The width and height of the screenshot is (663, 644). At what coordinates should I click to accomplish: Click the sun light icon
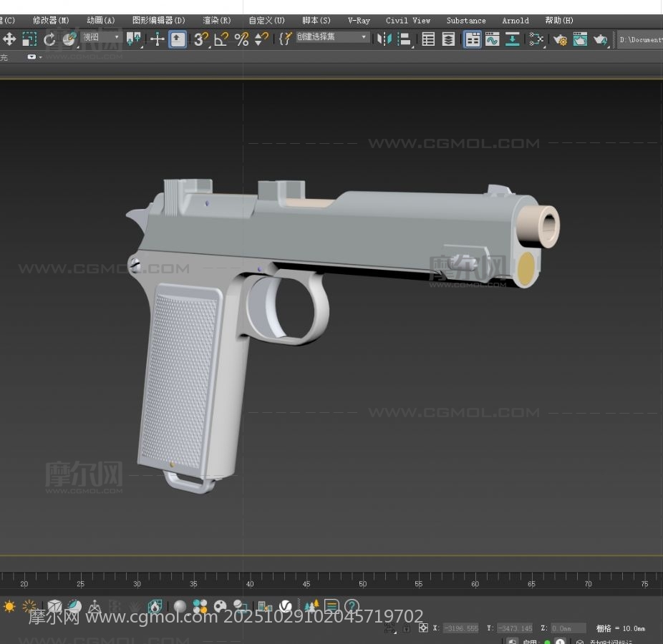pos(9,607)
